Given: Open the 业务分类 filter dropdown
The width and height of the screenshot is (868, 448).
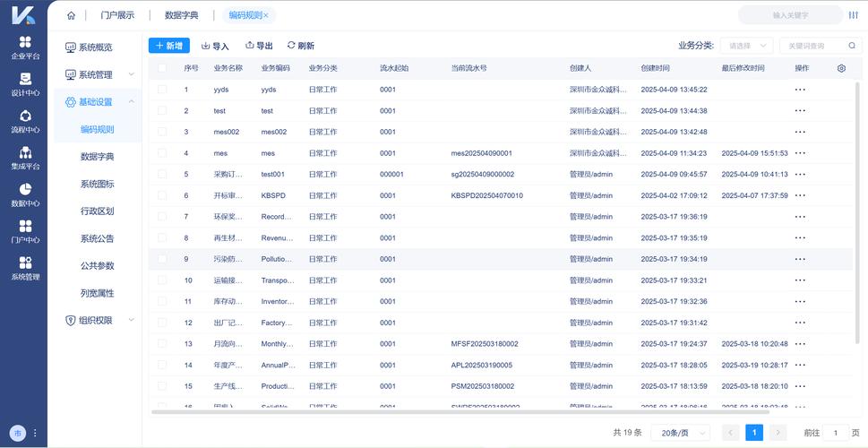Looking at the screenshot, I should pyautogui.click(x=746, y=46).
